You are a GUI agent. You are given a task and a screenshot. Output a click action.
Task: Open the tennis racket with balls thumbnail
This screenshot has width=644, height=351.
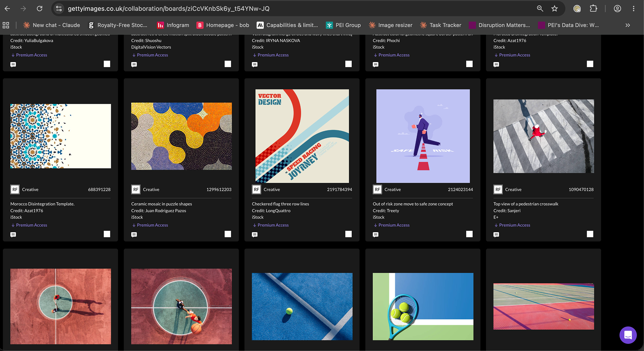tap(423, 306)
